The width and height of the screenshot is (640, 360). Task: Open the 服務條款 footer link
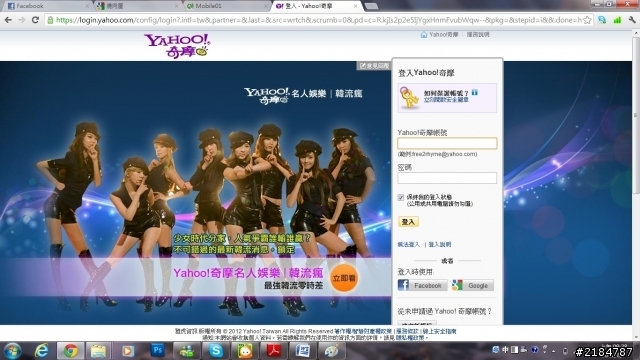click(407, 331)
